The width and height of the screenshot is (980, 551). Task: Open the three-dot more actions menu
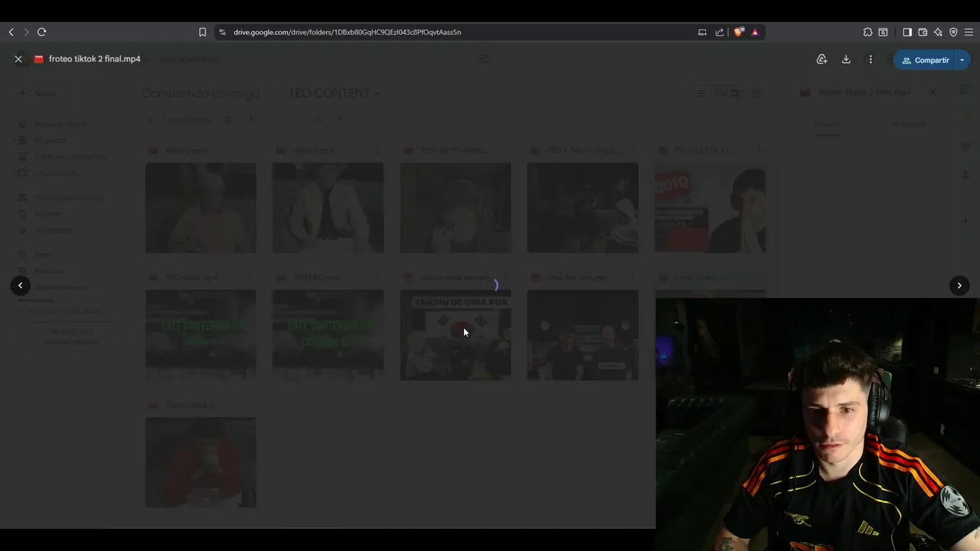871,60
